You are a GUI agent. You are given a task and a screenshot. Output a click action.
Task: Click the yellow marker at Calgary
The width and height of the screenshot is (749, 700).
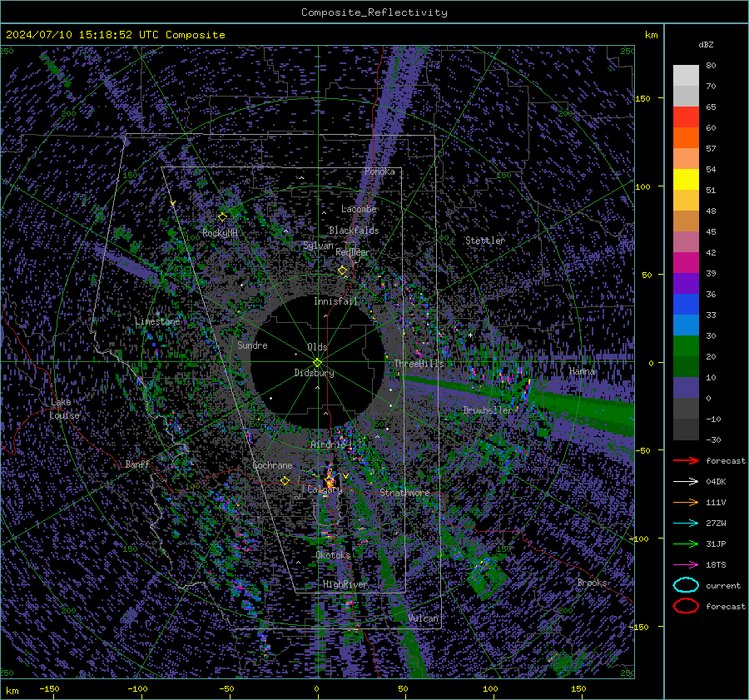330,480
